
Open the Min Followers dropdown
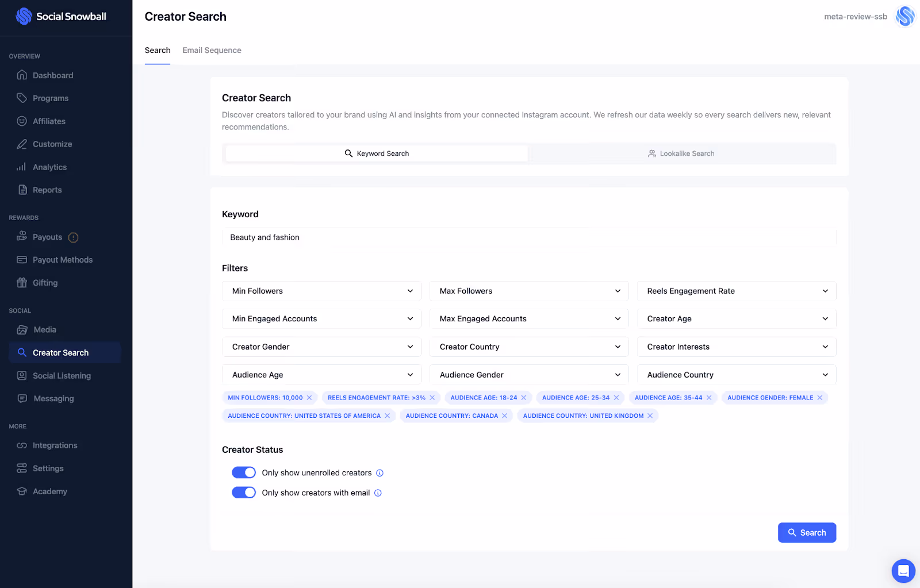tap(321, 291)
